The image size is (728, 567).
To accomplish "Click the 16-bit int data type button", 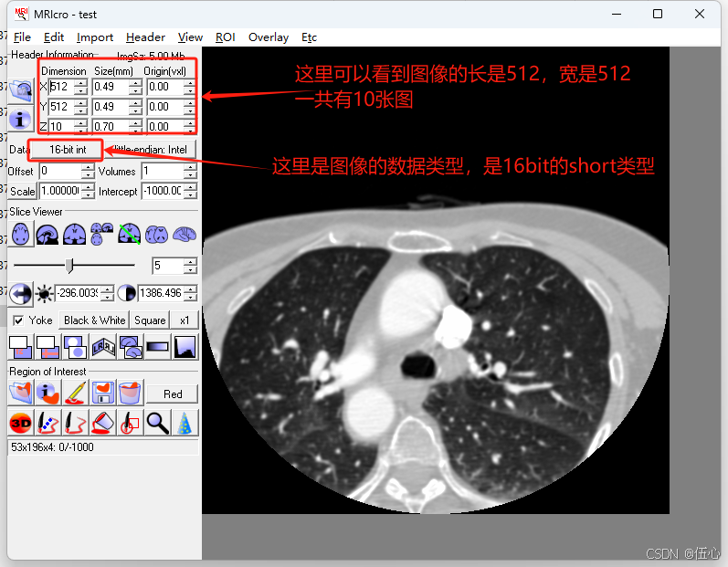I will click(68, 150).
